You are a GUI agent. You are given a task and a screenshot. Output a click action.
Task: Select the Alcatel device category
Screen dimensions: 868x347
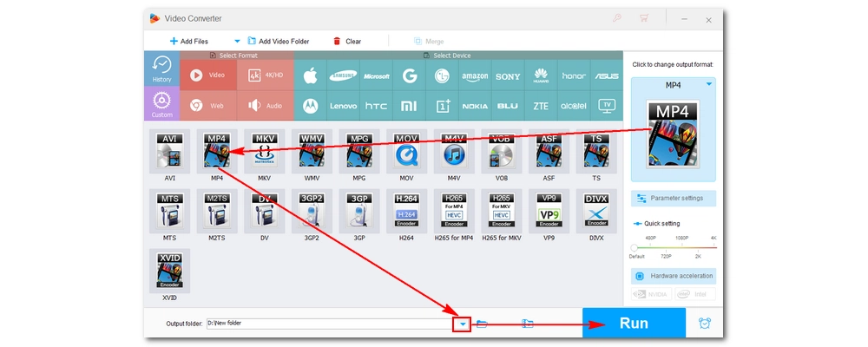pyautogui.click(x=574, y=106)
